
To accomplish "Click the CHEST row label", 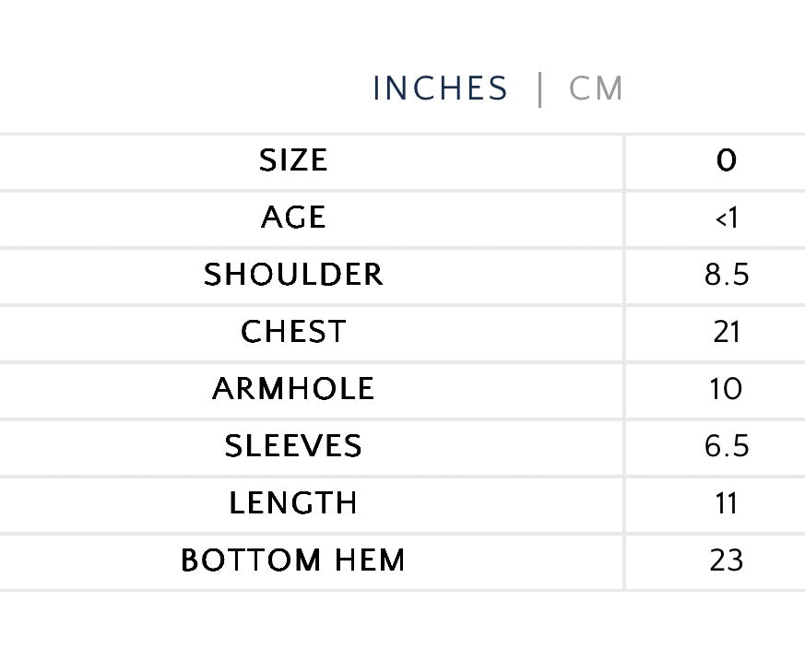I will point(293,332).
